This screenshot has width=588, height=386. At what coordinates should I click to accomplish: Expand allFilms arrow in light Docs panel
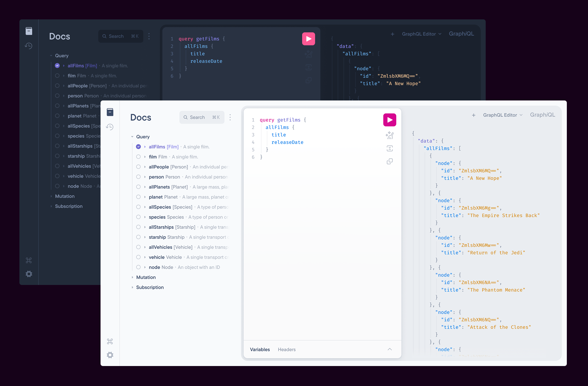tap(145, 147)
